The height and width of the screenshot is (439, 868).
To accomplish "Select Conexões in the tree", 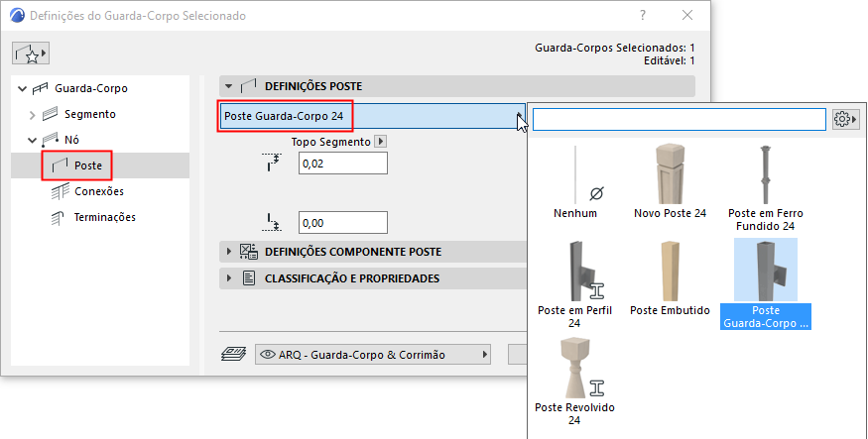I will (98, 191).
